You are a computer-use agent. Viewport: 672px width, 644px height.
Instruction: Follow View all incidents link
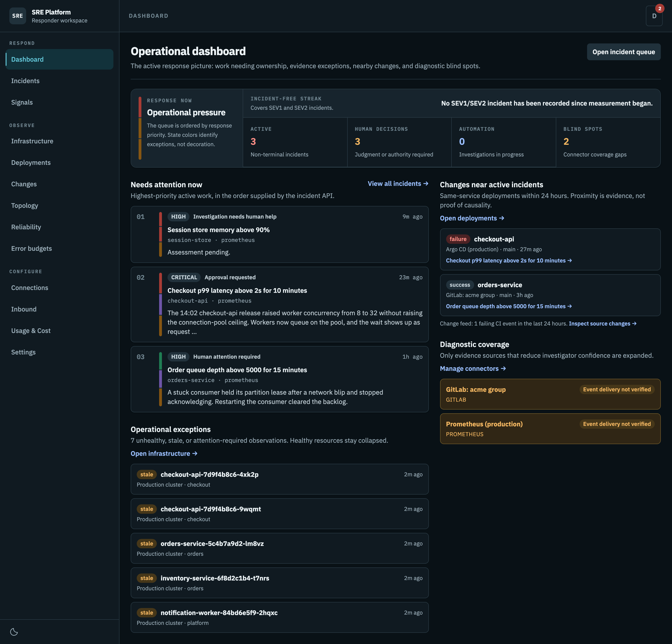[x=398, y=184]
